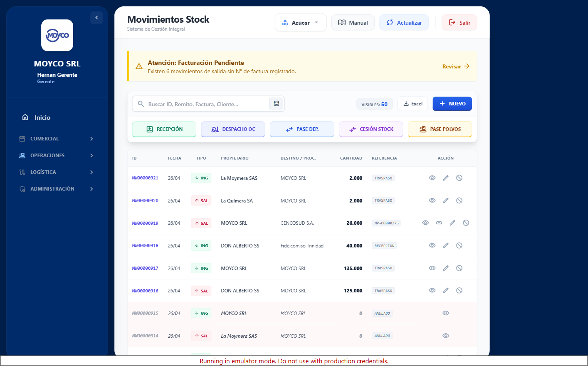View annulled movement MW00000914 details
This screenshot has height=366, width=588.
pyautogui.click(x=446, y=336)
